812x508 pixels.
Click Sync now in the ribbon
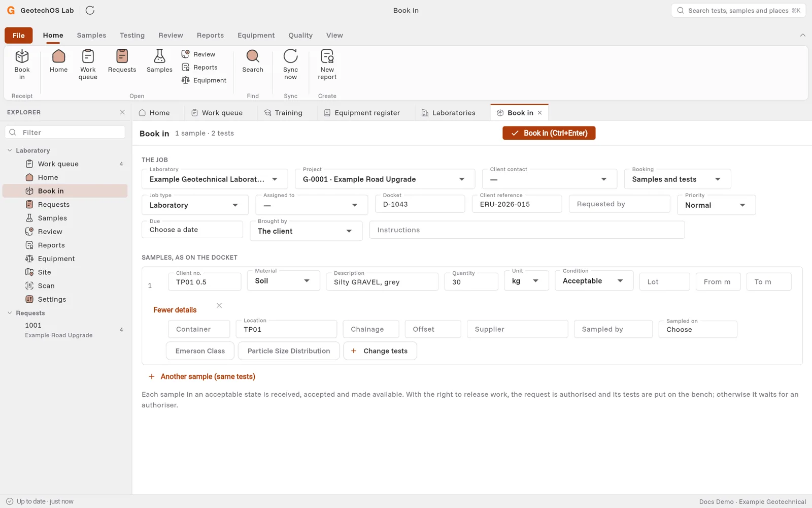pyautogui.click(x=290, y=65)
